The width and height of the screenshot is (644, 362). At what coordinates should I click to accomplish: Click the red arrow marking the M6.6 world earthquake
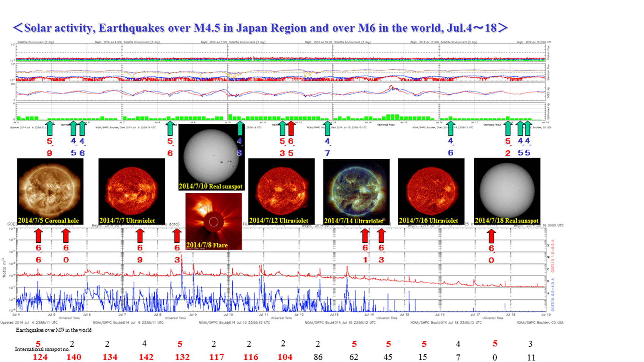(38, 236)
